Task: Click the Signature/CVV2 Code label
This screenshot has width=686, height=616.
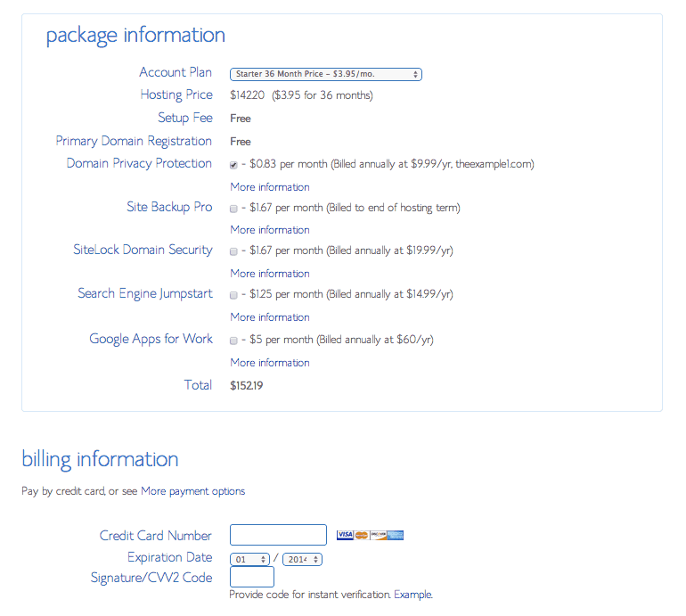Action: pyautogui.click(x=151, y=578)
